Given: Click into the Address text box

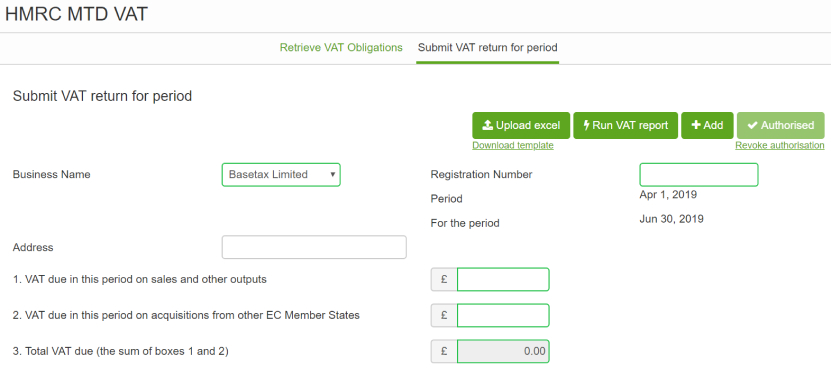Looking at the screenshot, I should click(x=314, y=247).
